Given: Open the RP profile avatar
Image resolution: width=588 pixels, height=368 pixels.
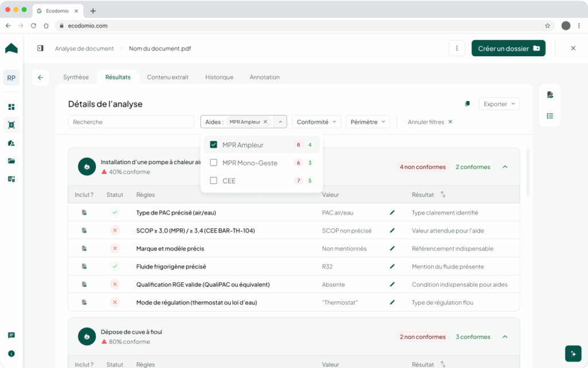Looking at the screenshot, I should (11, 78).
